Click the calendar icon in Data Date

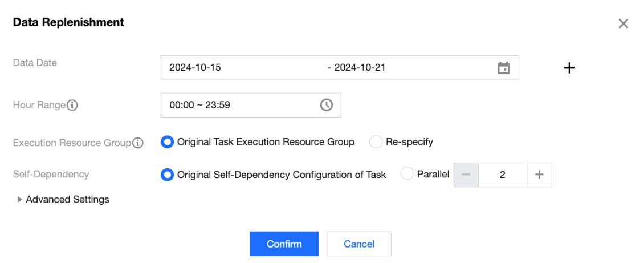503,68
